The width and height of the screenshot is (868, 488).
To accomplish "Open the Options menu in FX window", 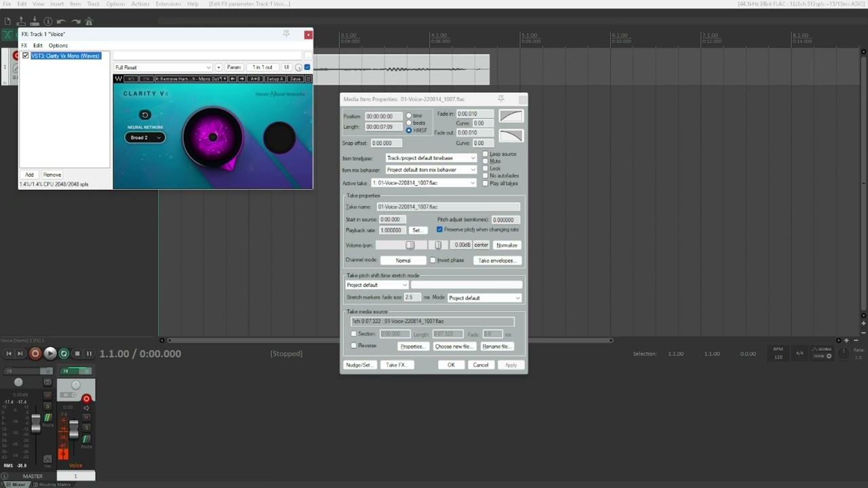I will (58, 45).
